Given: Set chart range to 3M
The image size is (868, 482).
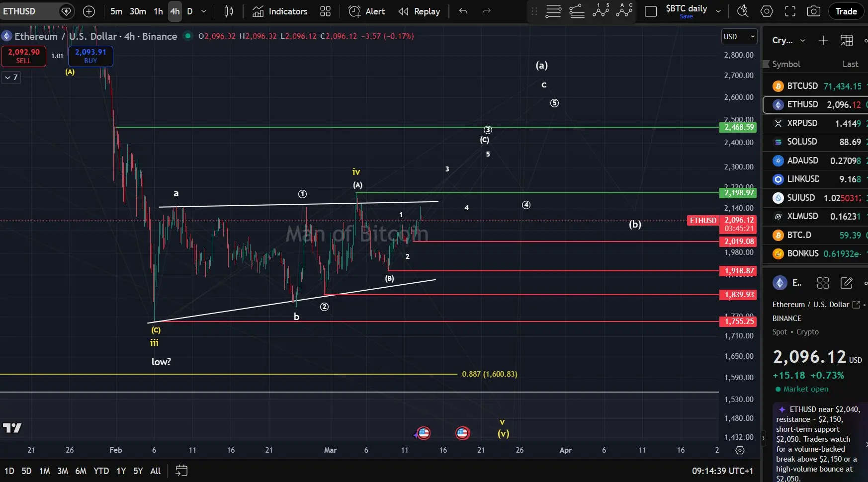Looking at the screenshot, I should click(x=63, y=471).
